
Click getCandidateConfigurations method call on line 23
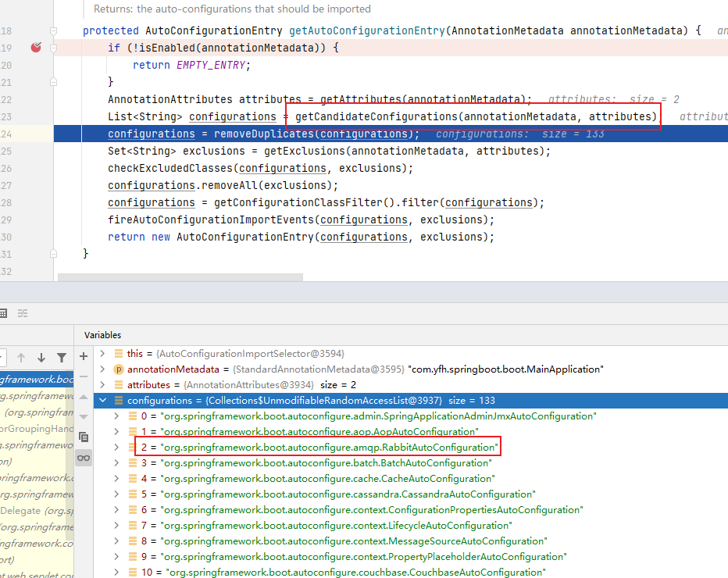click(376, 116)
